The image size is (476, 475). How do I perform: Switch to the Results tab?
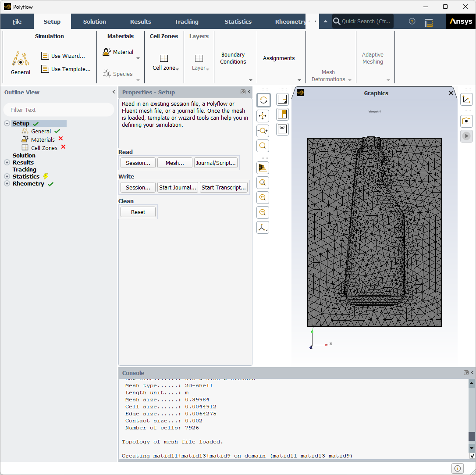(141, 21)
